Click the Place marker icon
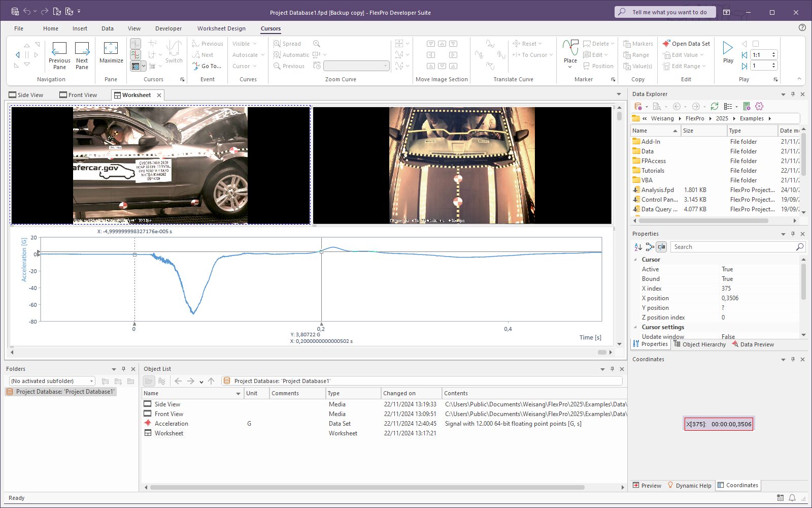 point(570,49)
